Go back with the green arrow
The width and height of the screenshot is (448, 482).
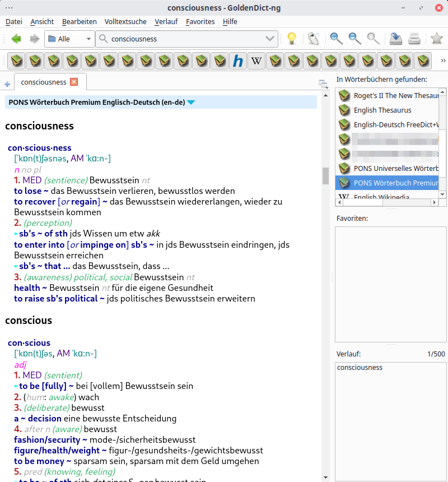16,39
